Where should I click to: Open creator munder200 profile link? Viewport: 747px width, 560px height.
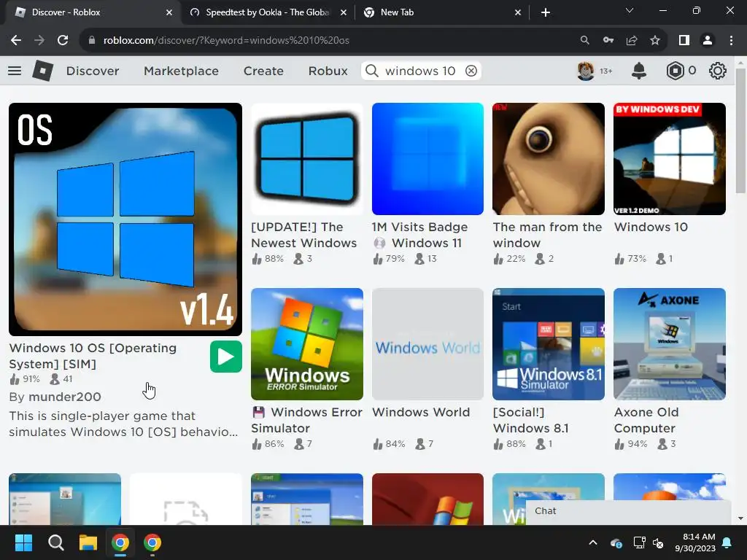[x=65, y=397]
